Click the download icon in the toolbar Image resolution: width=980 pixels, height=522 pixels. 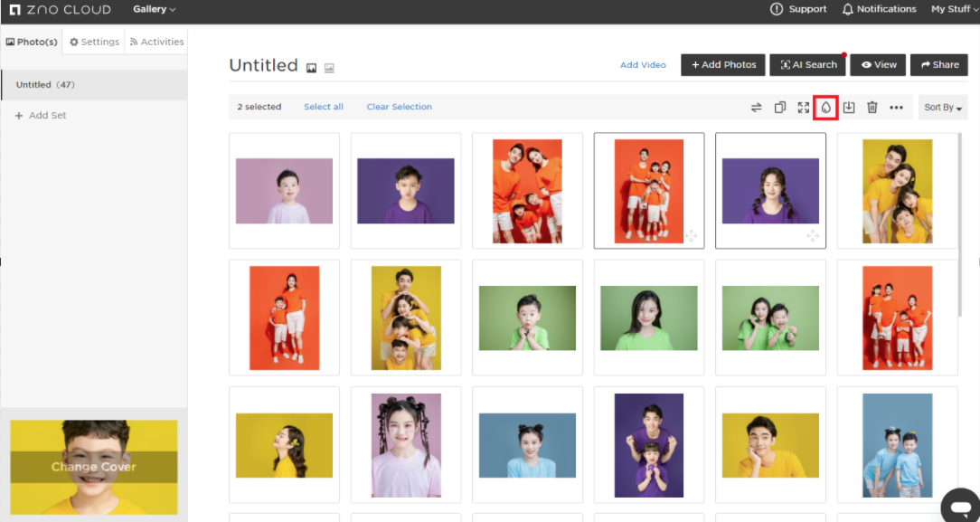point(849,108)
